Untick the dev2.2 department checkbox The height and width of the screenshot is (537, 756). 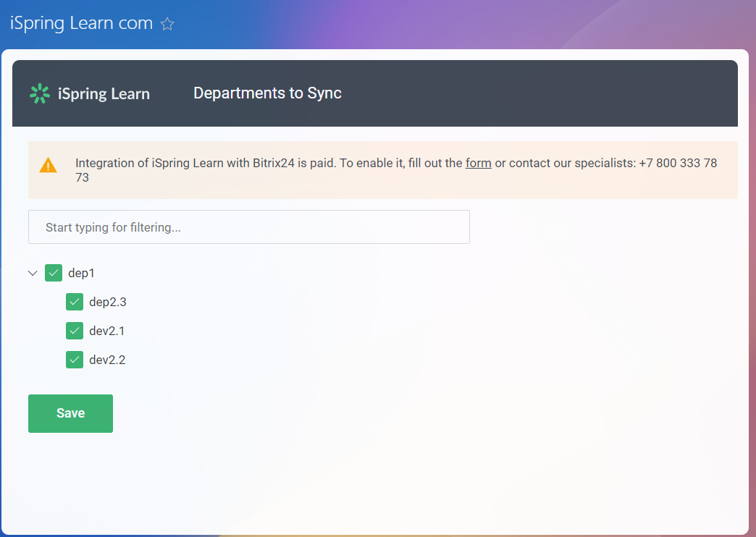click(75, 360)
